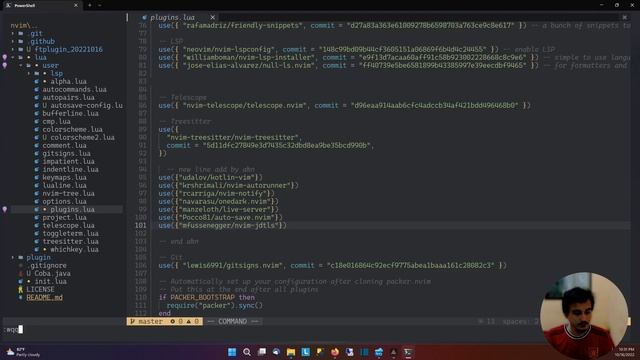The height and width of the screenshot is (360, 640).
Task: Click the lua icon in the plugins.lua tab
Action: (144, 17)
